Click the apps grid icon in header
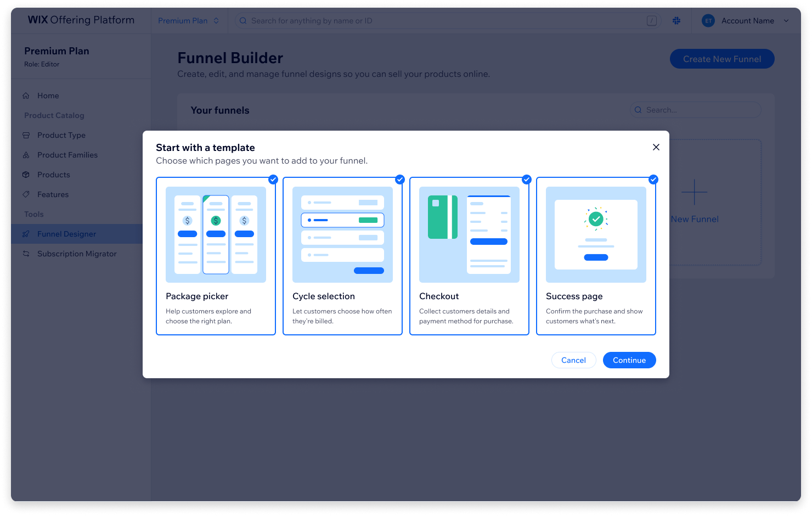 pos(676,21)
